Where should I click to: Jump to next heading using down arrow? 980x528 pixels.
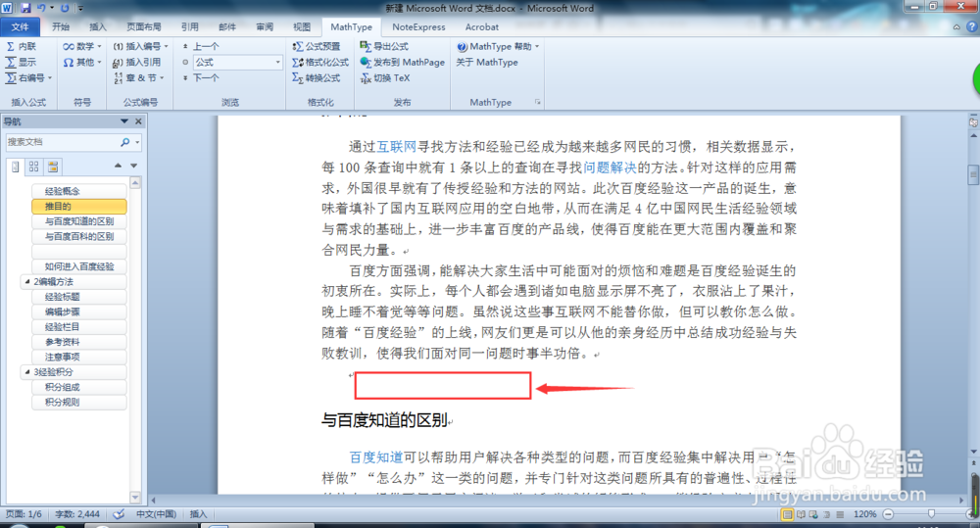tap(133, 166)
